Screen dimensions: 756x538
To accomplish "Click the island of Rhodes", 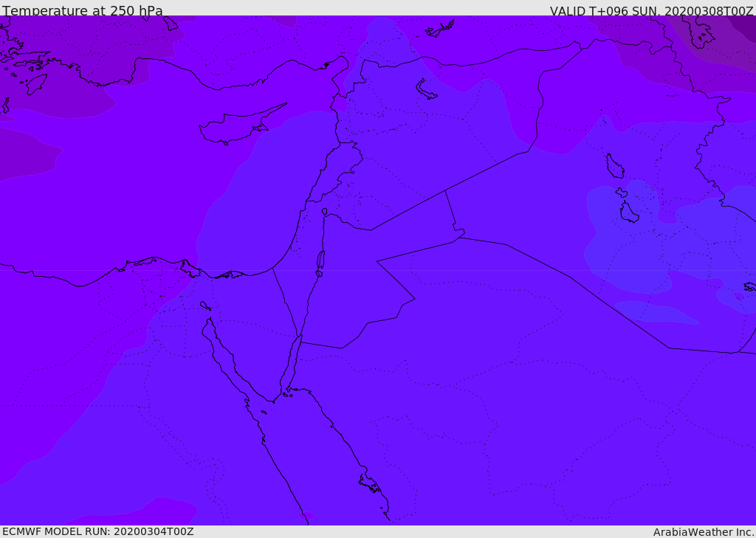I will point(35,83).
